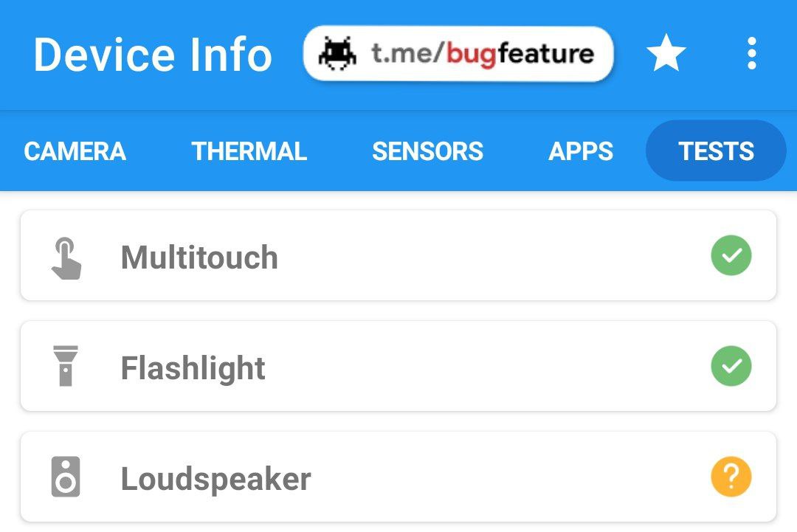
Task: Launch the Loudspeaker test
Action: point(215,479)
